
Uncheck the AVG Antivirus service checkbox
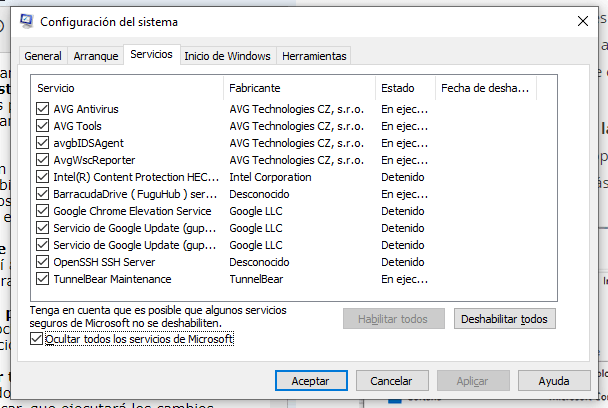tap(42, 109)
